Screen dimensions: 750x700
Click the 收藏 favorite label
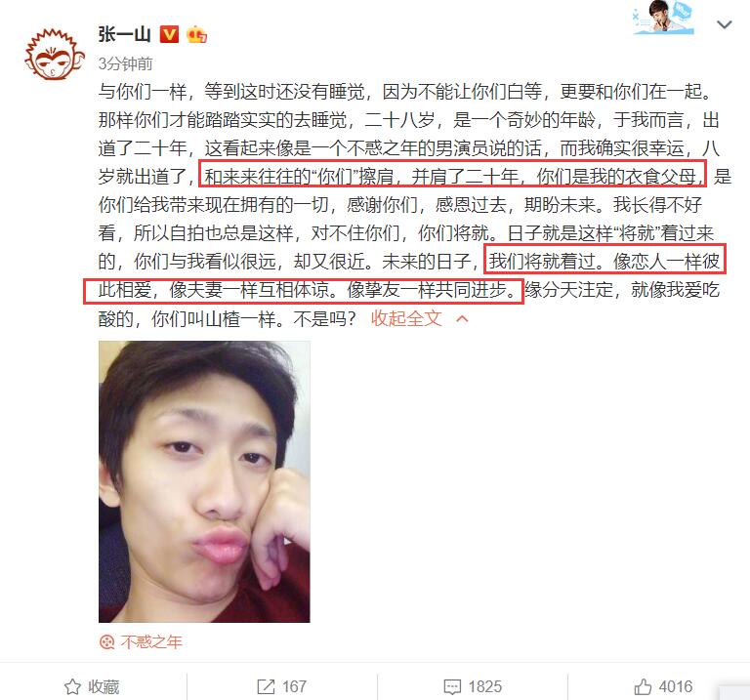pyautogui.click(x=104, y=687)
